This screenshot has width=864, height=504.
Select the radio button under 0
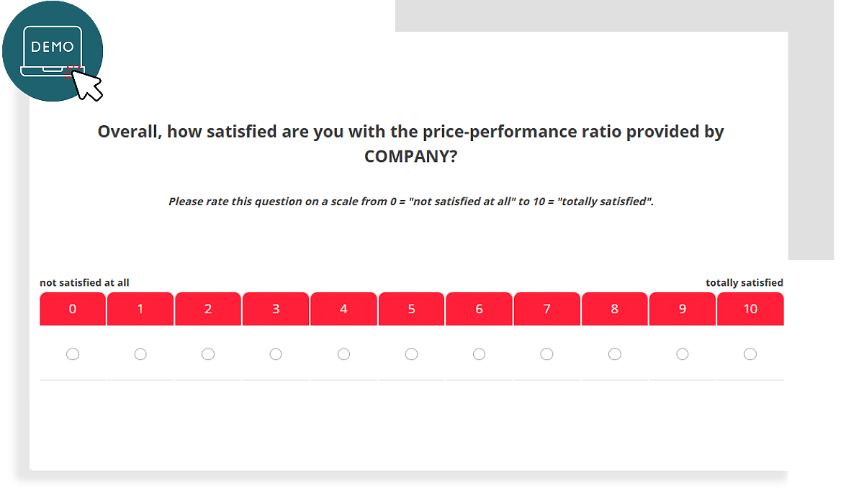(x=73, y=354)
